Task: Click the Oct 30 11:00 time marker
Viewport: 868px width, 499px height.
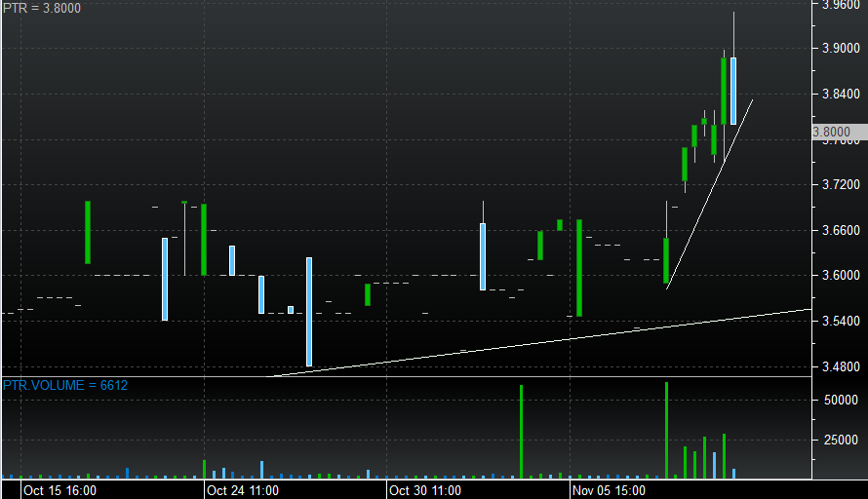Action: pos(425,490)
